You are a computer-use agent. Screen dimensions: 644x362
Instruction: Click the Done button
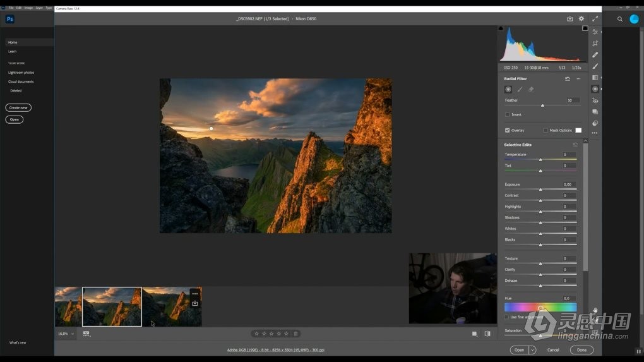581,350
